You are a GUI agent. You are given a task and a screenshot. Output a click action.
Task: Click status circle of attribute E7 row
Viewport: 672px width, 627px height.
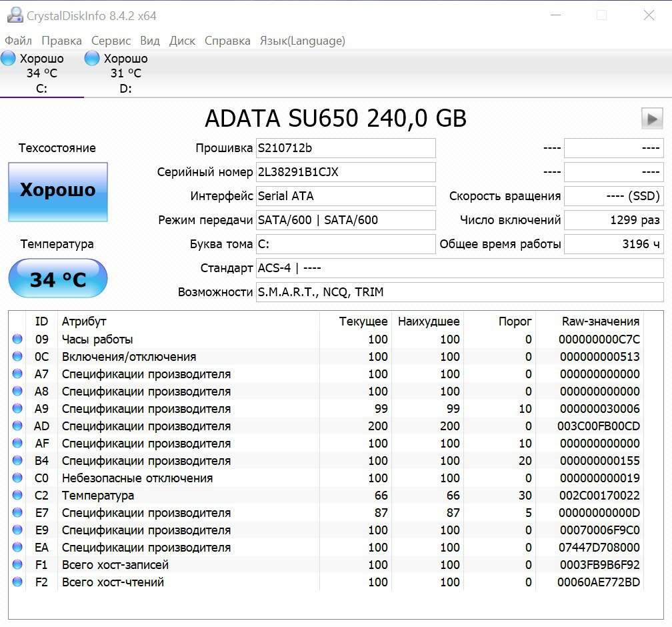click(17, 513)
